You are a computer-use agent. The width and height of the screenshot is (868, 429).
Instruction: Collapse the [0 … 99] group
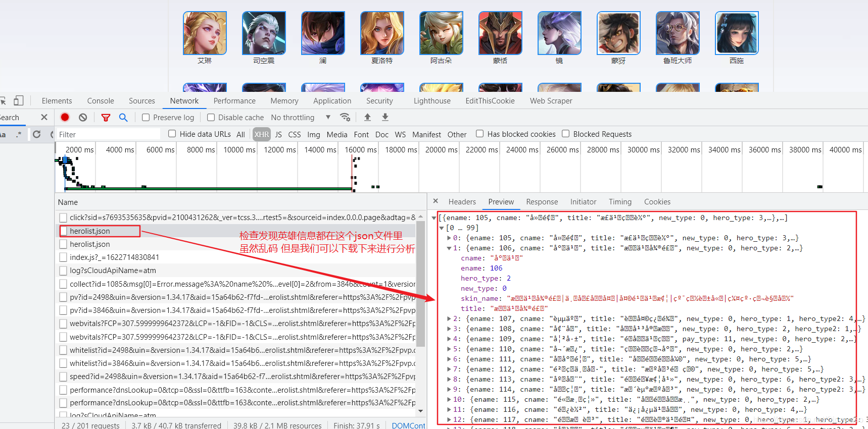[x=442, y=228]
